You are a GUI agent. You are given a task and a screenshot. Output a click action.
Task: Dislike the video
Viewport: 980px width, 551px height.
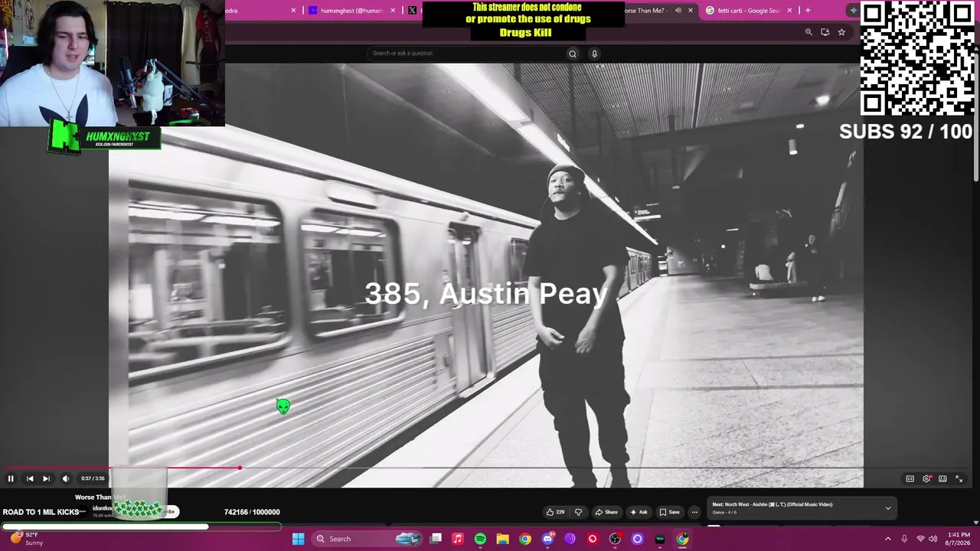(x=578, y=512)
